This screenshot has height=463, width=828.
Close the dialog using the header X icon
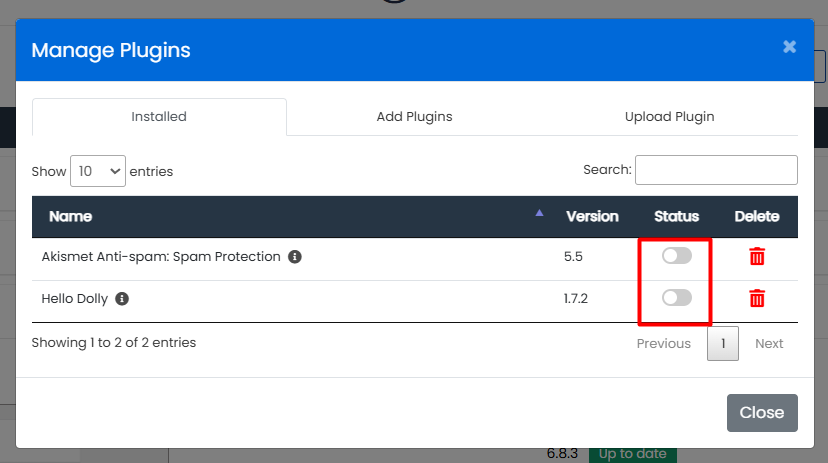[x=789, y=47]
